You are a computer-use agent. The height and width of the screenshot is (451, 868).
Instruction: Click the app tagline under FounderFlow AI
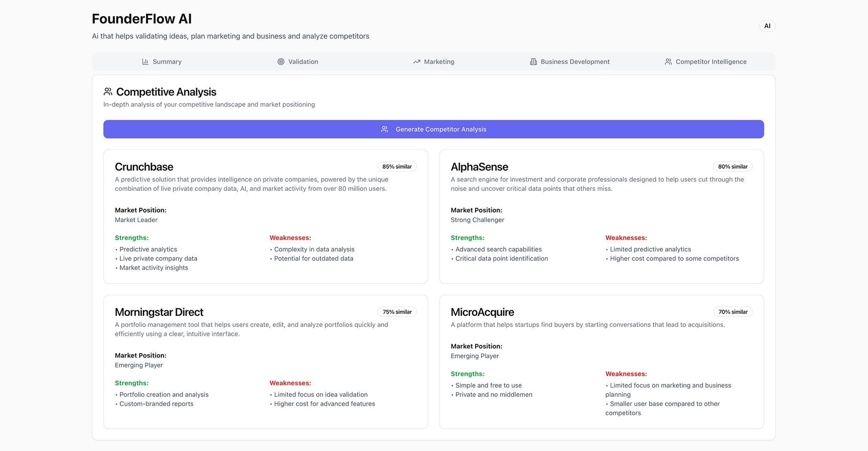(x=231, y=36)
